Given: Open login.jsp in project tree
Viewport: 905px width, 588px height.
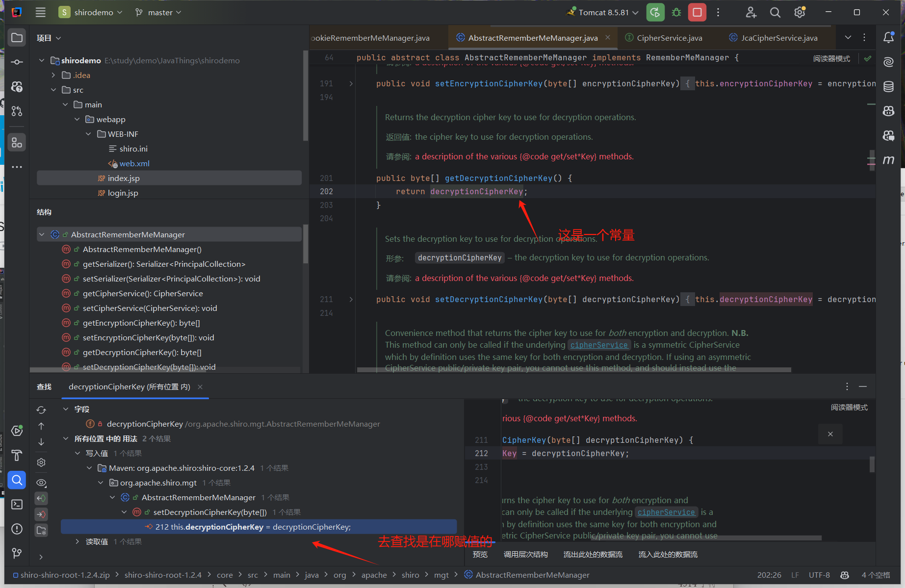Looking at the screenshot, I should (123, 193).
